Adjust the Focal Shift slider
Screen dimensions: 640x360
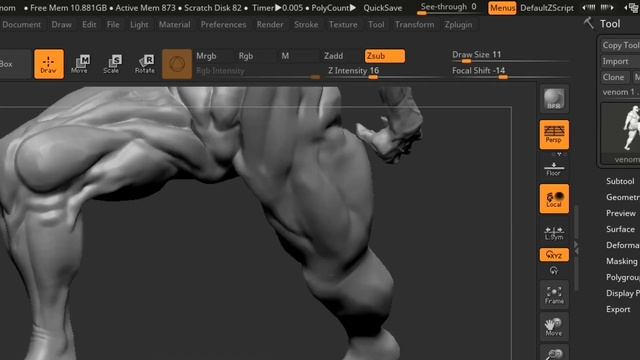[510, 72]
